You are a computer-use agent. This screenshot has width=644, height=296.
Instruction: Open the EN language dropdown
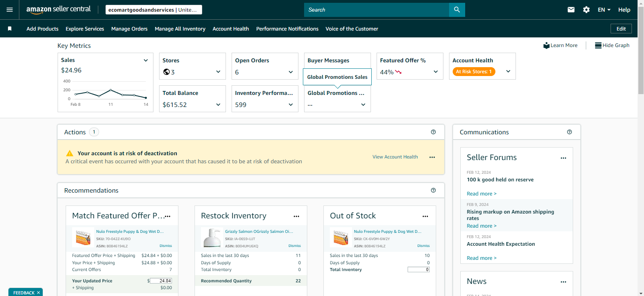click(604, 10)
